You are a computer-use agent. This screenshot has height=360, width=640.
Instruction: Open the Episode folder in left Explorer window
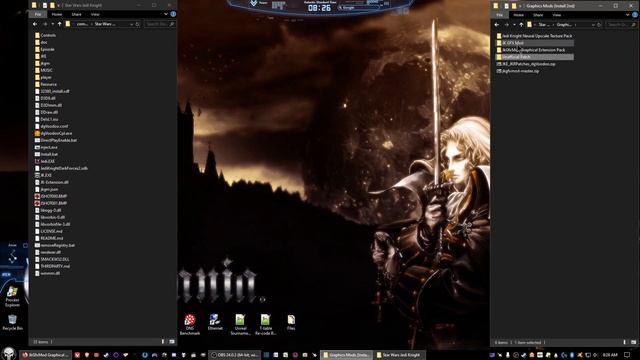point(45,49)
